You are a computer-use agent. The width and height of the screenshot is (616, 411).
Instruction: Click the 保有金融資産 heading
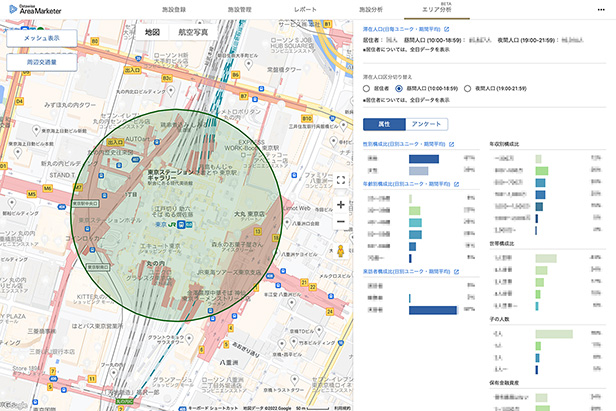coord(504,383)
